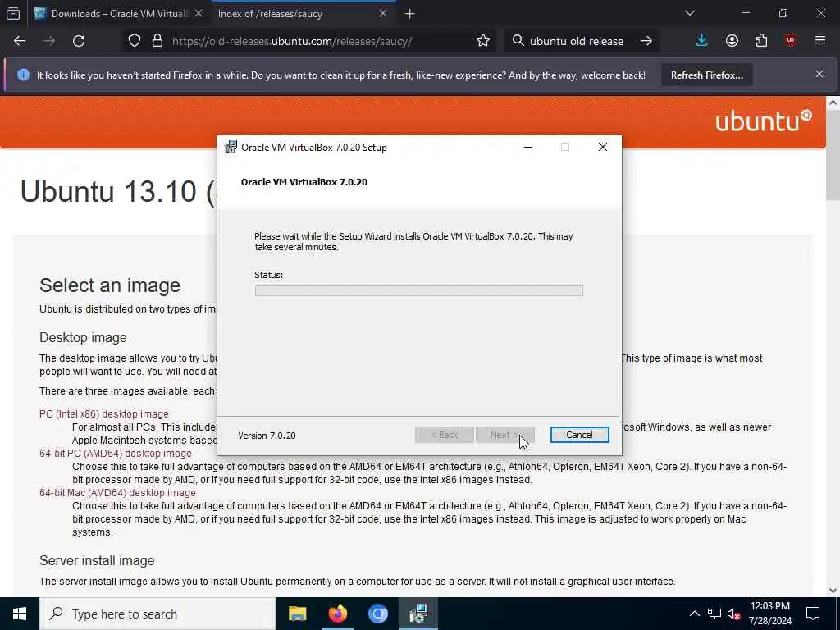Screen dimensions: 840x630
Task: Minimize the VirtualBox Setup window
Action: (528, 148)
